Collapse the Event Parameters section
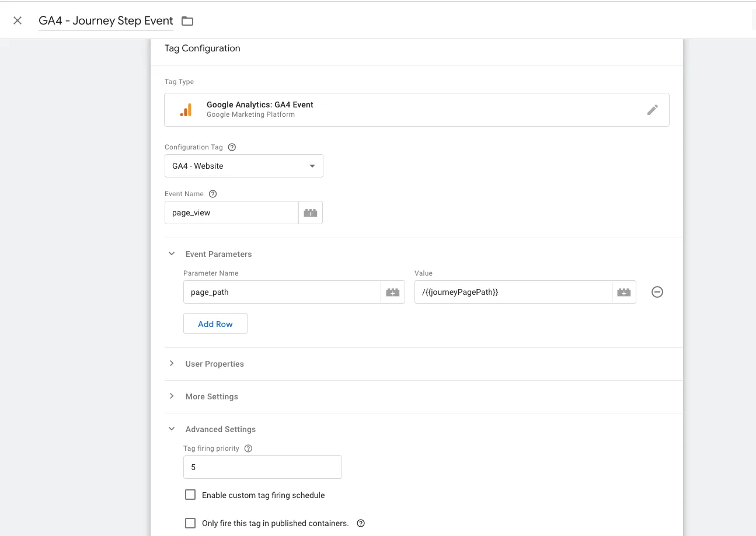This screenshot has height=536, width=756. coord(172,254)
